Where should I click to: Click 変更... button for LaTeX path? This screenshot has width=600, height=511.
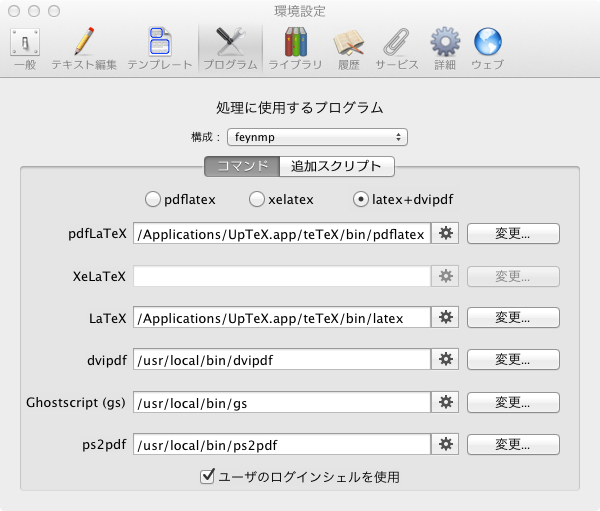tap(513, 317)
